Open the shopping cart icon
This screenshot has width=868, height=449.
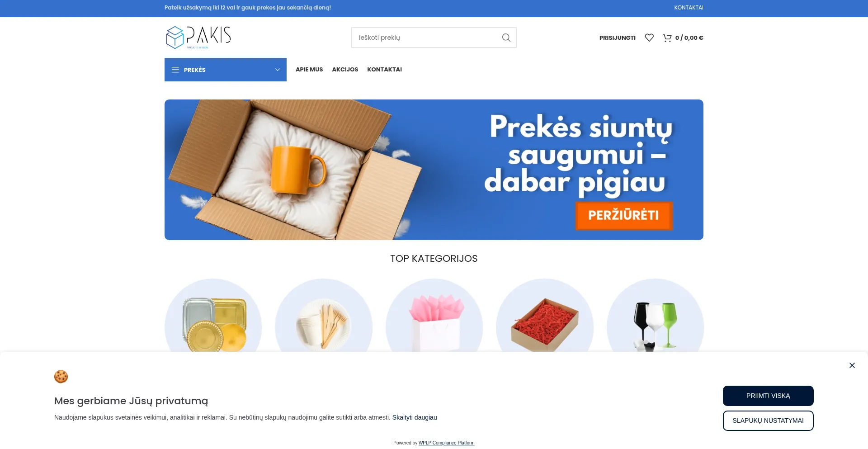pyautogui.click(x=667, y=38)
